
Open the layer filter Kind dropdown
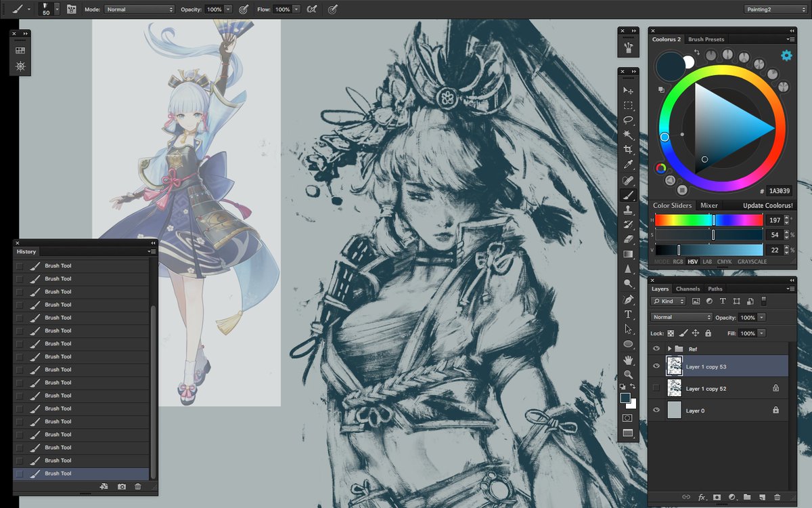click(669, 301)
